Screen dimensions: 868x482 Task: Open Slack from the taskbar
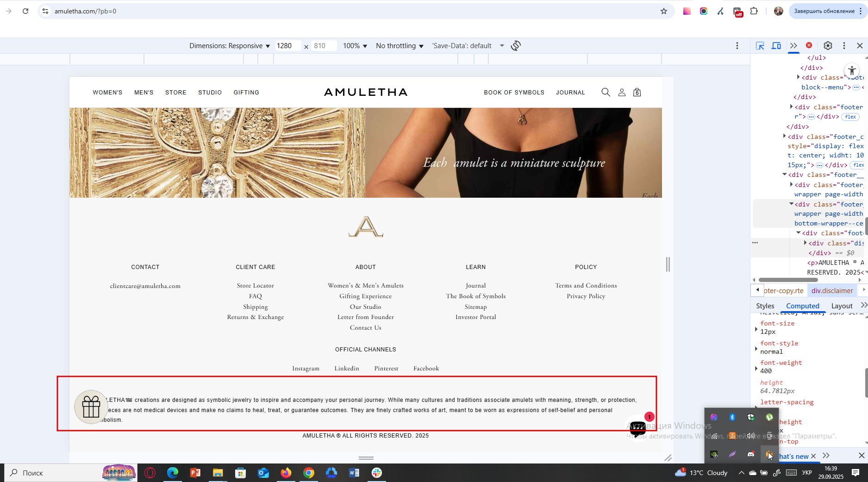(x=377, y=473)
